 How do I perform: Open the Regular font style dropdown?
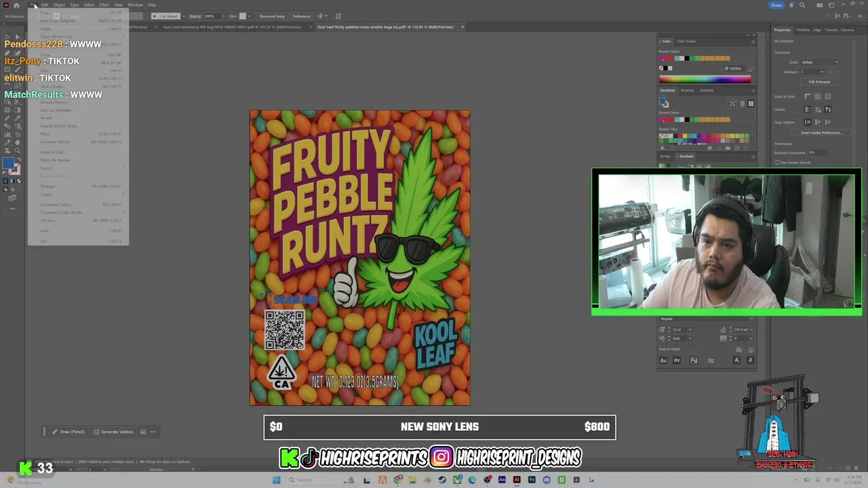pyautogui.click(x=707, y=319)
